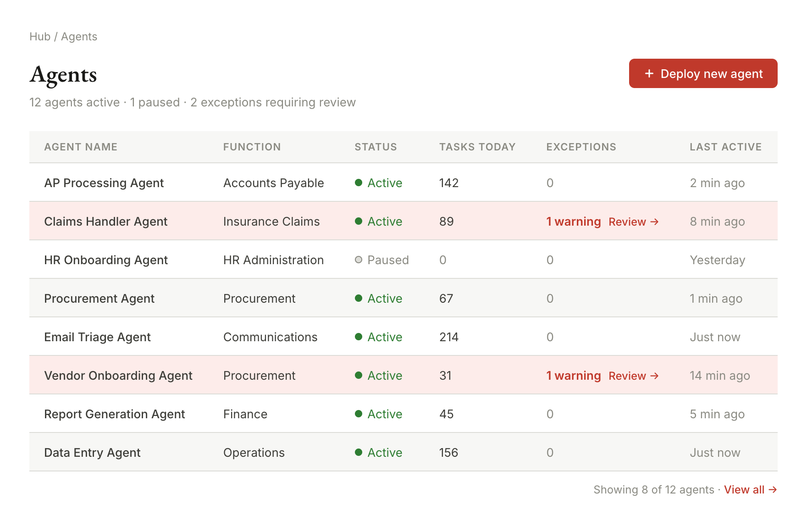807x532 pixels.
Task: Click the plus icon on Deploy new agent
Action: pos(649,73)
